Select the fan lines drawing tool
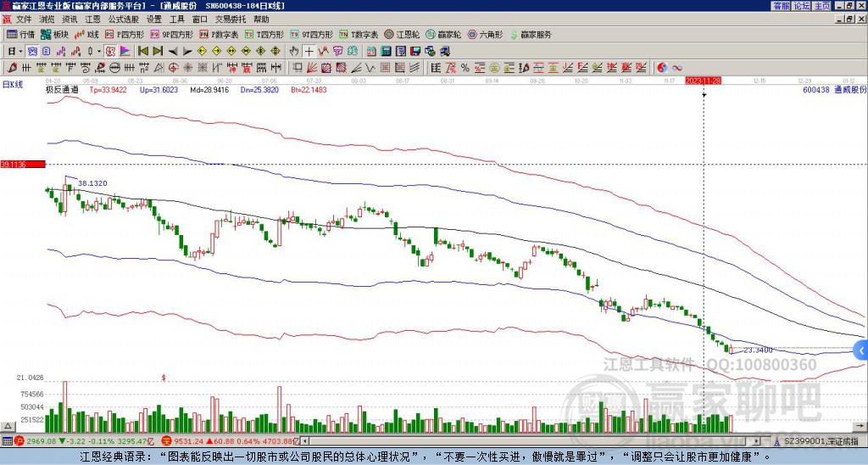The image size is (868, 465). coord(312,68)
